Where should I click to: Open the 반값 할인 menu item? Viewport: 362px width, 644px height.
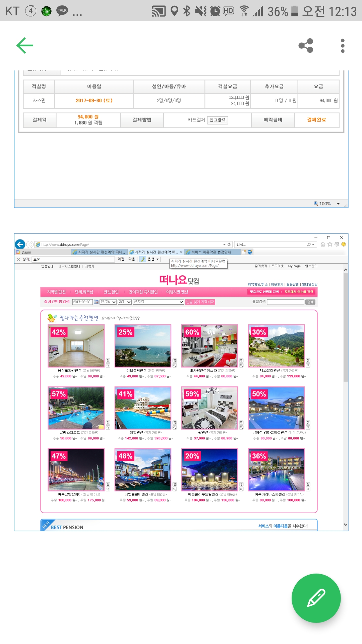pyautogui.click(x=111, y=292)
